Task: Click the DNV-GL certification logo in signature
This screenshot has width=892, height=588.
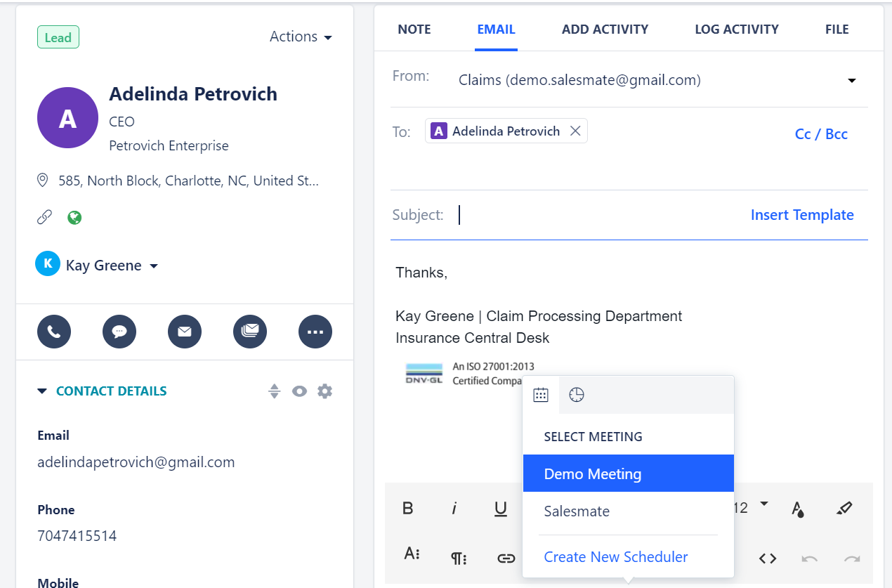Action: [x=424, y=374]
